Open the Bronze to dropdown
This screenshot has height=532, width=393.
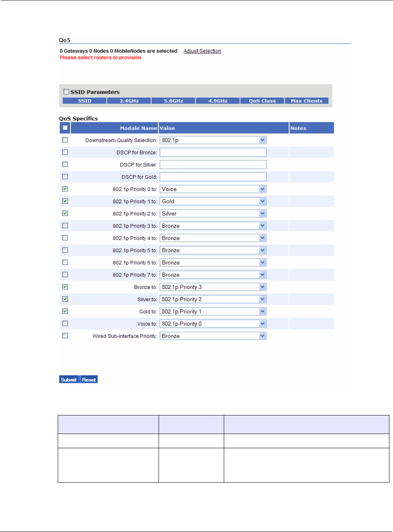(213, 287)
